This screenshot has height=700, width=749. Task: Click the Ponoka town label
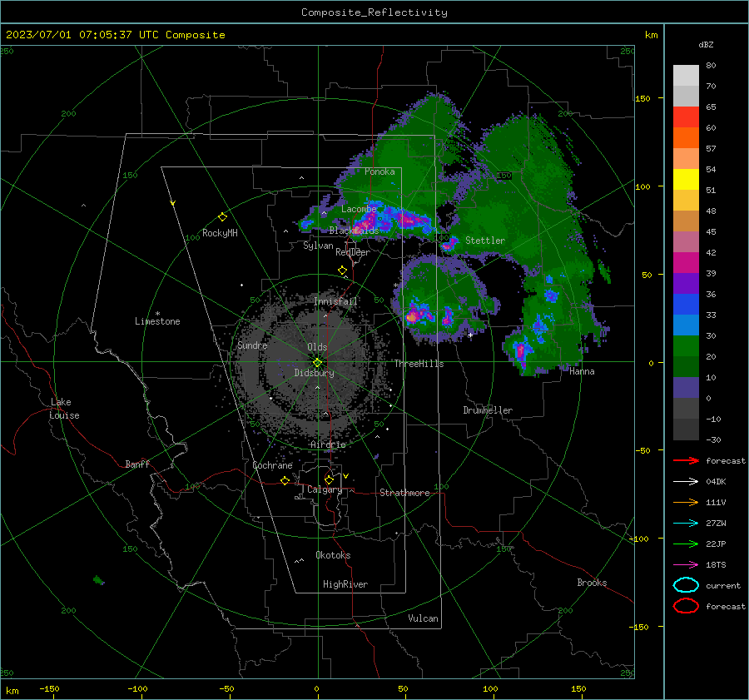tap(379, 171)
